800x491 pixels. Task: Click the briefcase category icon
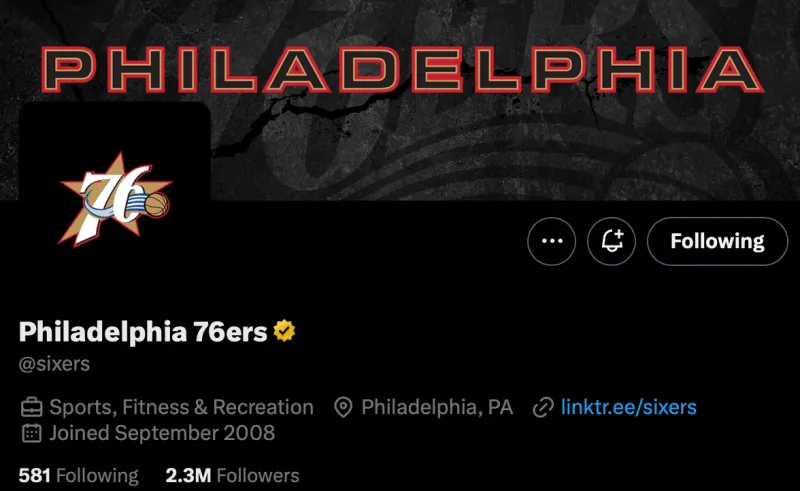[31, 407]
